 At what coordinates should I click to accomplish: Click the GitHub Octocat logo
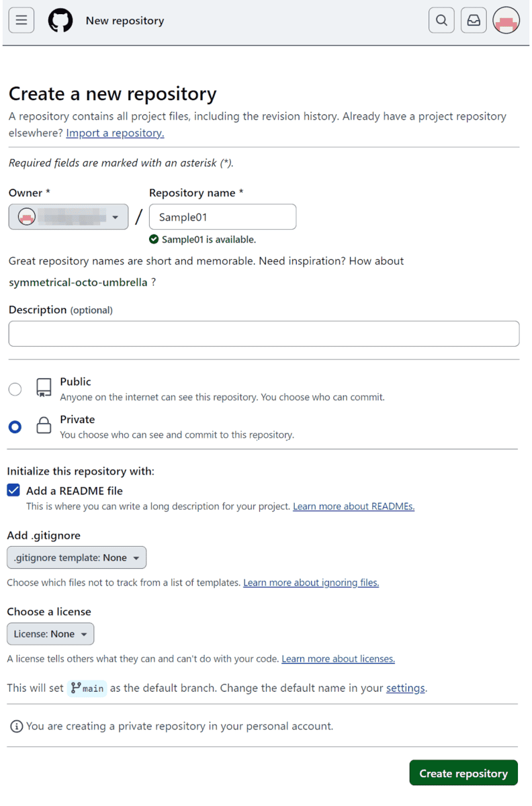(x=60, y=21)
